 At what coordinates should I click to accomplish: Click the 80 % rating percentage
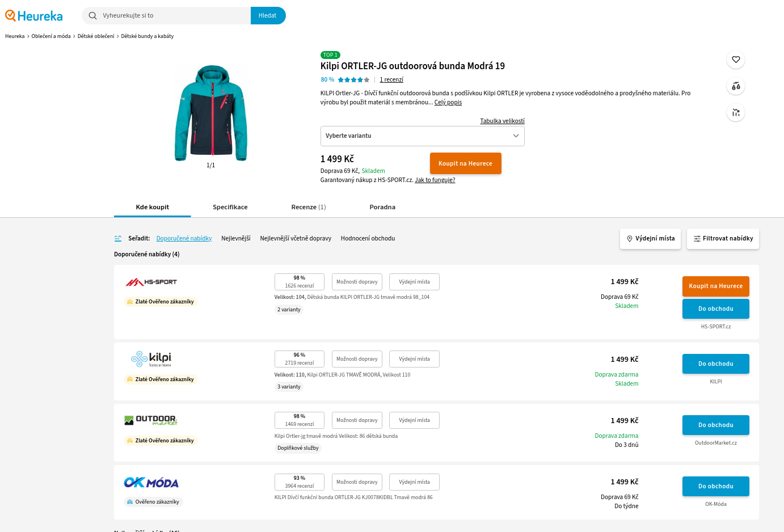tap(327, 80)
